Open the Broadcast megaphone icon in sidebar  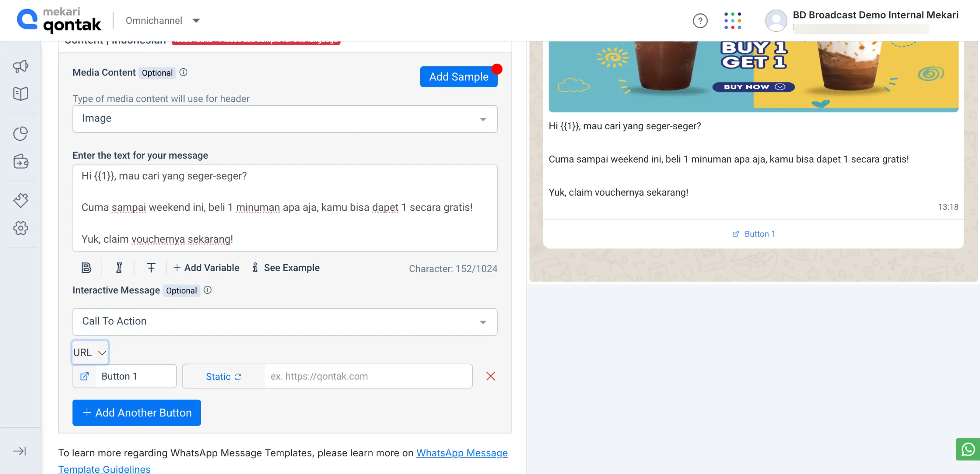(x=20, y=66)
